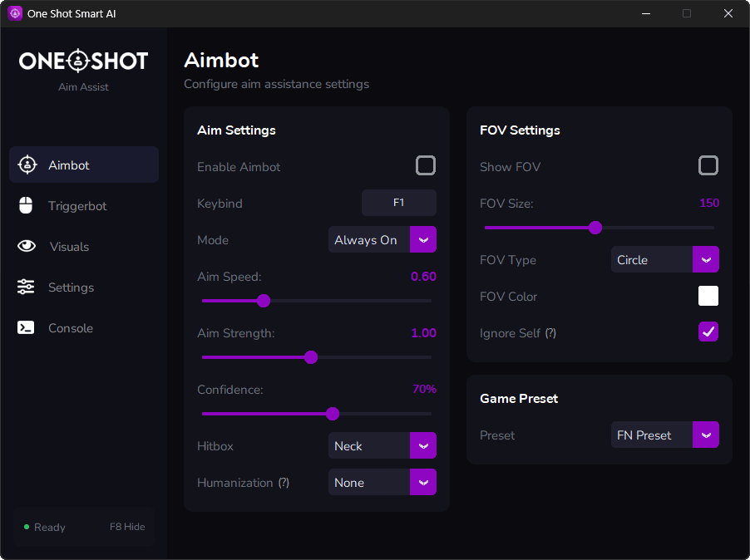Screen dimensions: 750x560
Task: Click the Ignore Self help question mark
Action: coord(550,333)
